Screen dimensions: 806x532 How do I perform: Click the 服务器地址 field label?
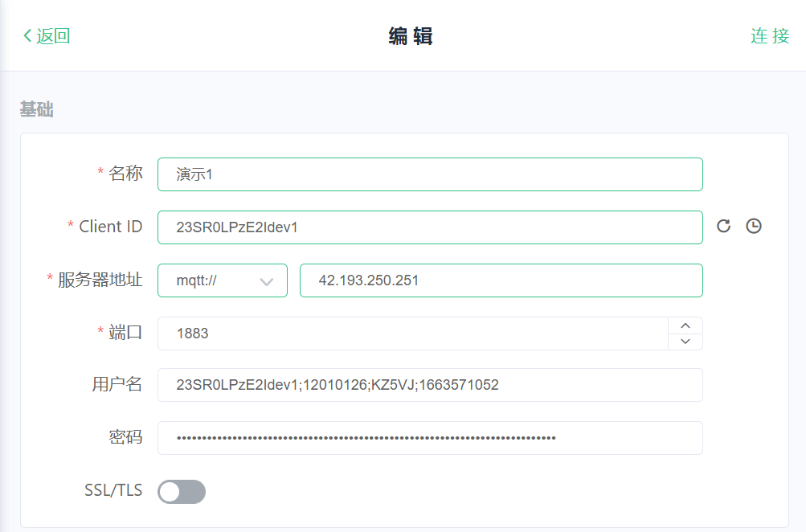pos(100,280)
